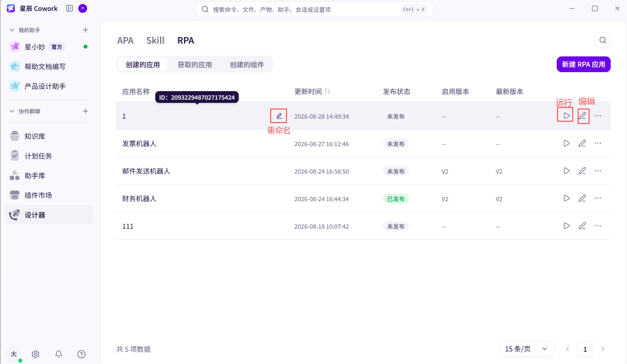Switch to the Skill tab
The image size is (627, 364).
pos(155,40)
